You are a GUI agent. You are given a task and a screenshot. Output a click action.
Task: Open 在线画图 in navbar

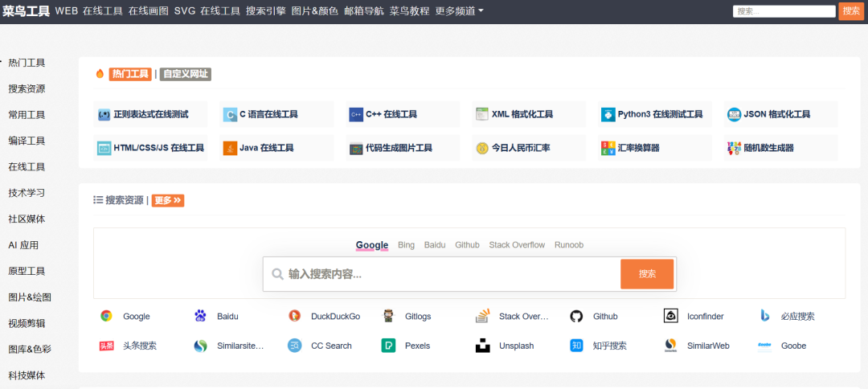tap(149, 10)
